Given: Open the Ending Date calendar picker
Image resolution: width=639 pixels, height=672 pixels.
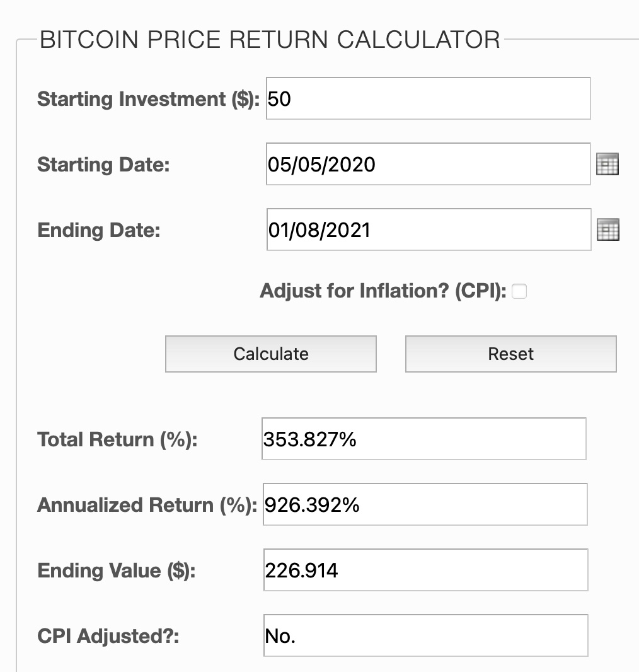Looking at the screenshot, I should click(607, 230).
